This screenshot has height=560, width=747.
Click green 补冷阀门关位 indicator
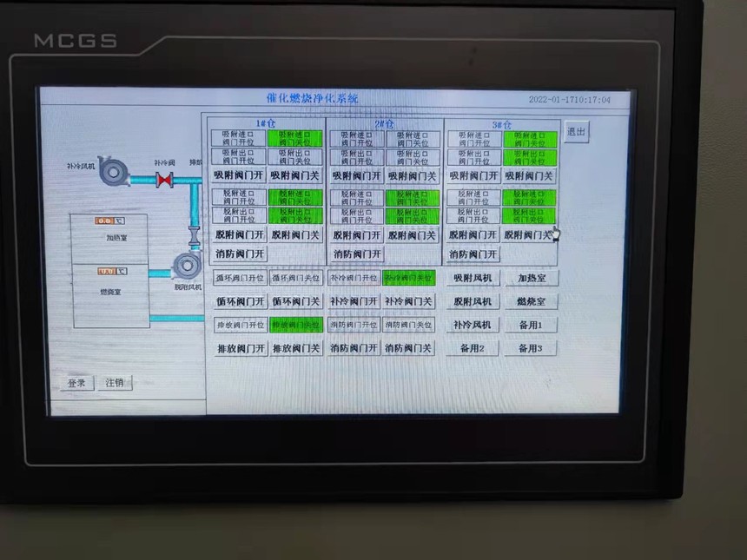click(x=409, y=278)
